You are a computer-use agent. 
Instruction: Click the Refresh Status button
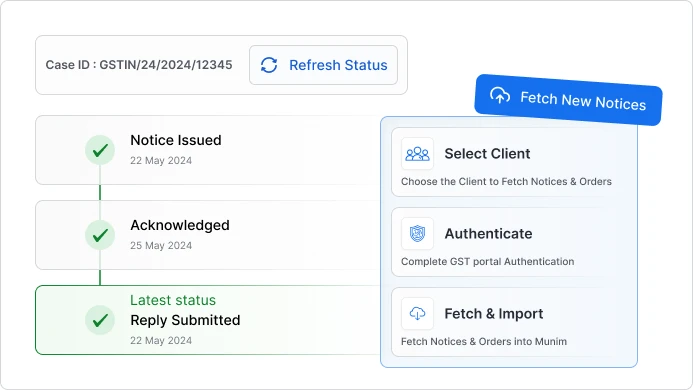click(x=323, y=65)
